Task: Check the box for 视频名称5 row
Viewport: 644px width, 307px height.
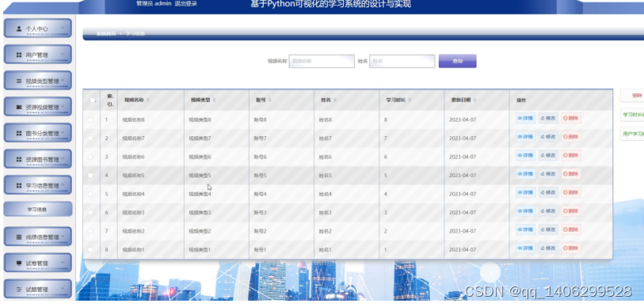Action: coord(90,175)
